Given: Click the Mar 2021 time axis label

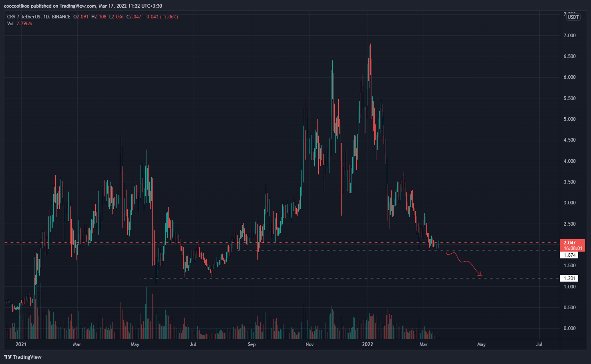Looking at the screenshot, I should pos(77,344).
